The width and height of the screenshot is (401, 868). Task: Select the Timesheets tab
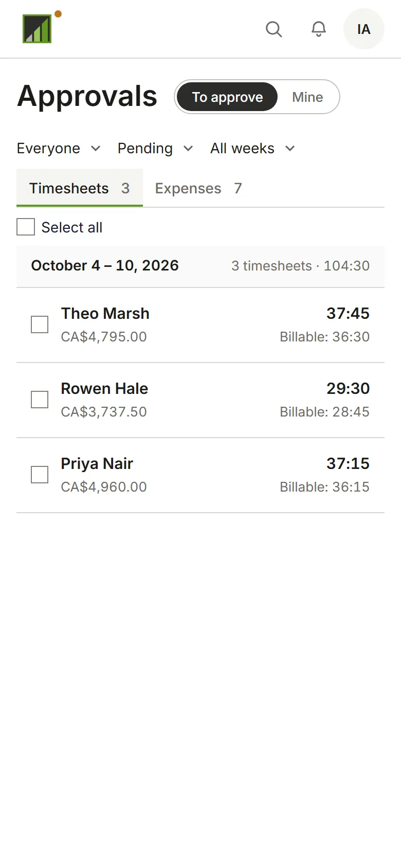tap(80, 188)
